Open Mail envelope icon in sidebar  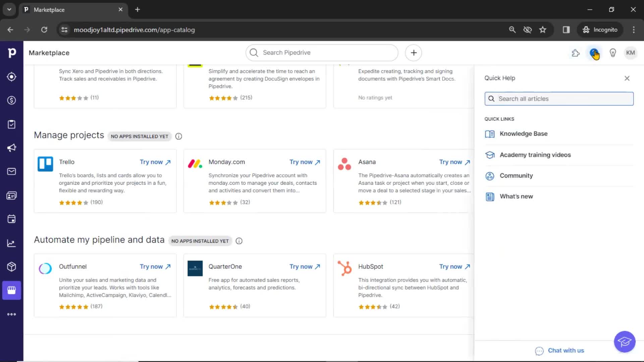[x=11, y=172]
